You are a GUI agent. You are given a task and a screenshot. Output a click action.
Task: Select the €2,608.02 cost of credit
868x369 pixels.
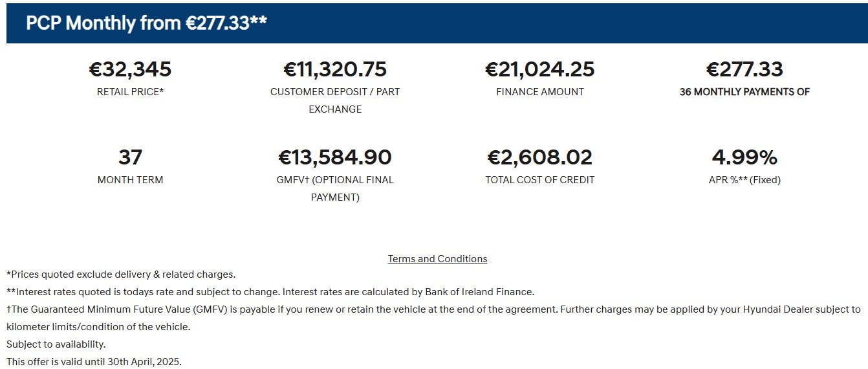coord(540,157)
